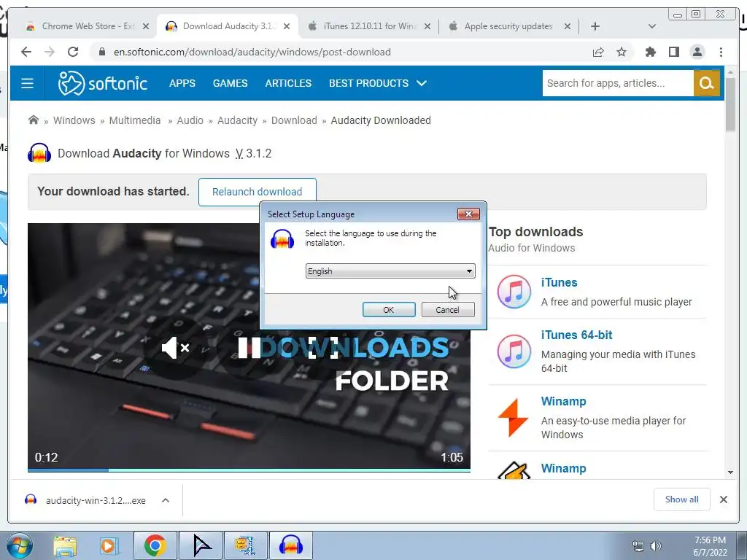Click the Relaunch download button
Screen dimensions: 747x560
[258, 192]
